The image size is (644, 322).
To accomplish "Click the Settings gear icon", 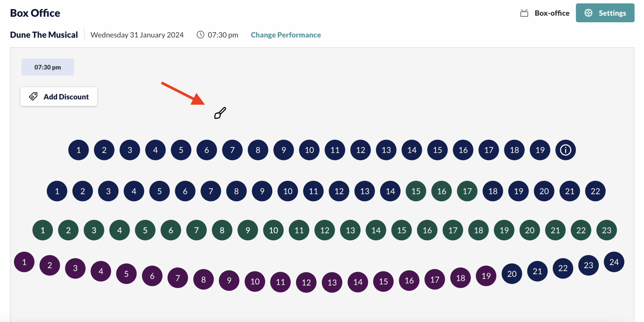I will pyautogui.click(x=588, y=13).
